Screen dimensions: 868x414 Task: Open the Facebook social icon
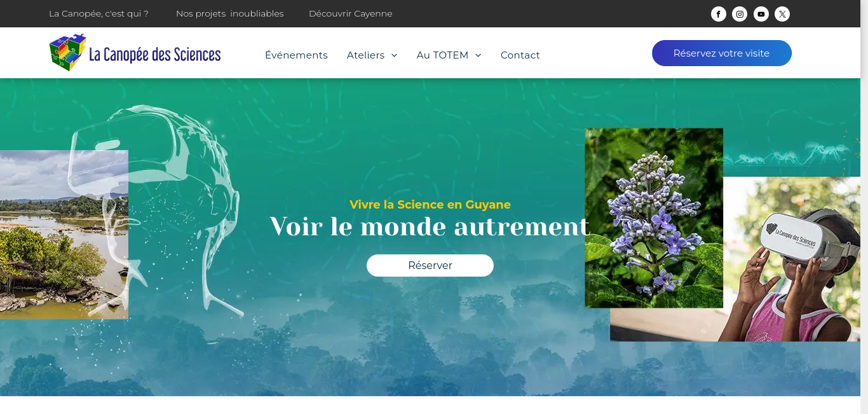[719, 14]
